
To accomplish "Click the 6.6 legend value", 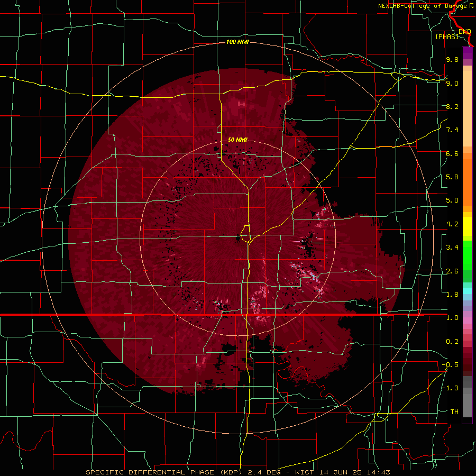I will pyautogui.click(x=452, y=153).
